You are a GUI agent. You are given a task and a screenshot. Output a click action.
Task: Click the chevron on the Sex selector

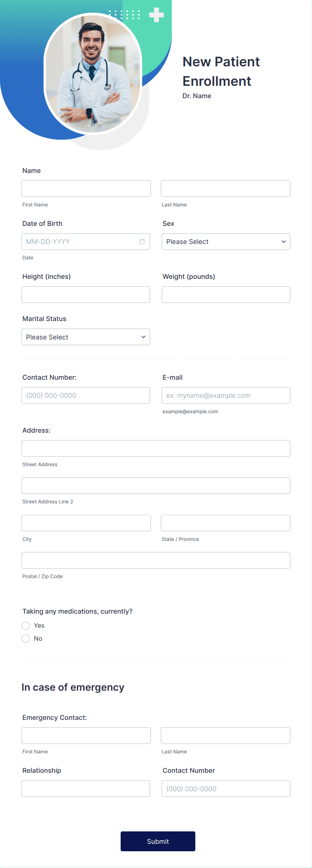point(283,242)
